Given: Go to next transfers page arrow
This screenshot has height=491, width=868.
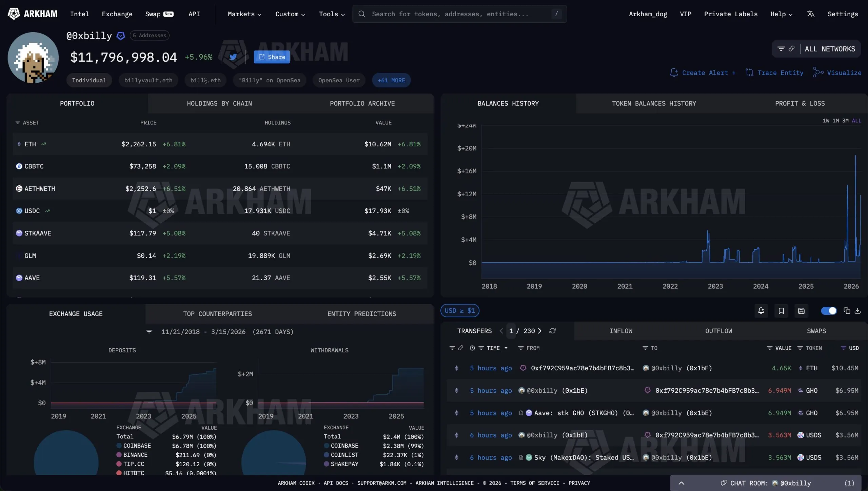Looking at the screenshot, I should 540,331.
